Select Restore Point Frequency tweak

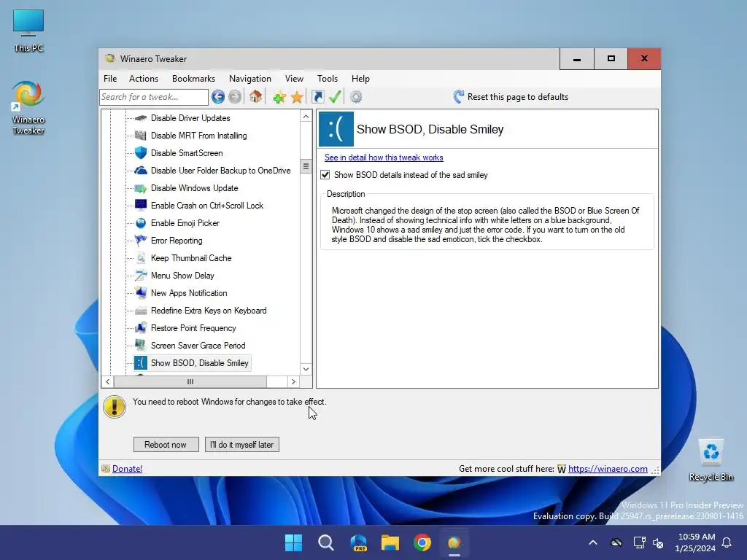pyautogui.click(x=193, y=328)
